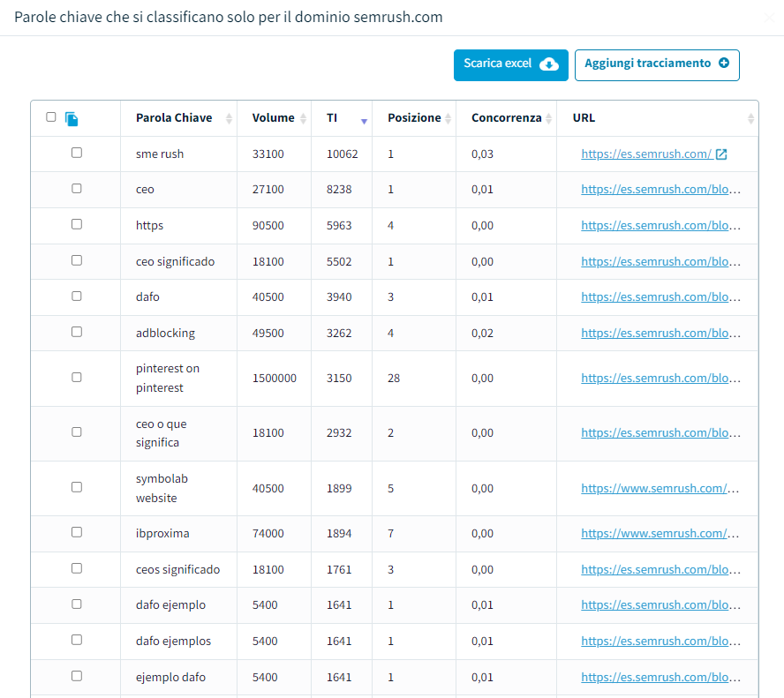Open the external link icon beside es.semrush.com
The height and width of the screenshot is (698, 784).
point(721,154)
